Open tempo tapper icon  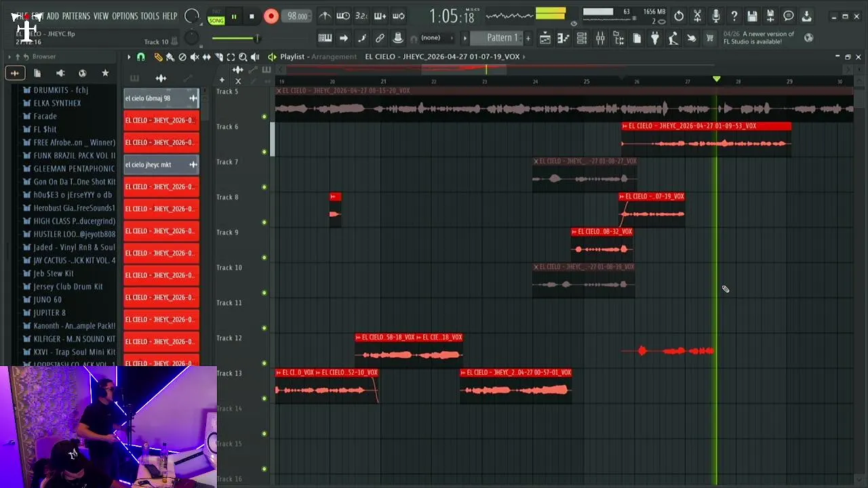point(673,39)
